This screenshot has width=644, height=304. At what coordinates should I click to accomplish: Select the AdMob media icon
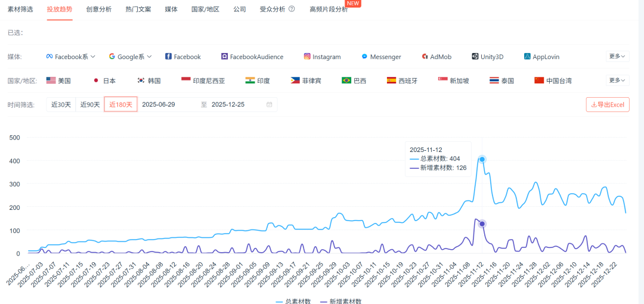[x=425, y=57]
